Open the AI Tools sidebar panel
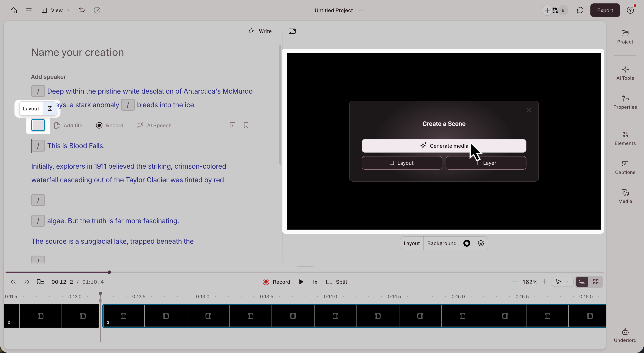Viewport: 644px width, 353px height. pos(625,73)
